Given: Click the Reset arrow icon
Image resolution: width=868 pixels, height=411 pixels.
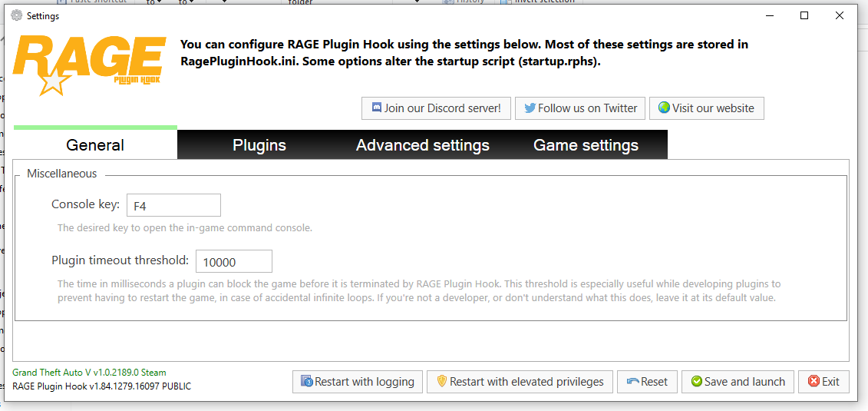Looking at the screenshot, I should coord(633,382).
